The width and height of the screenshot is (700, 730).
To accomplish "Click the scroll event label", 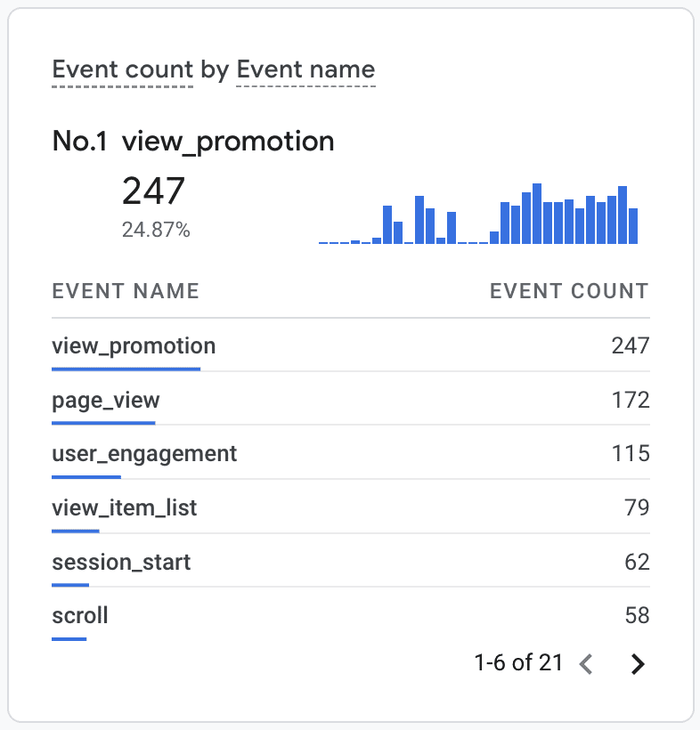I will pyautogui.click(x=80, y=615).
